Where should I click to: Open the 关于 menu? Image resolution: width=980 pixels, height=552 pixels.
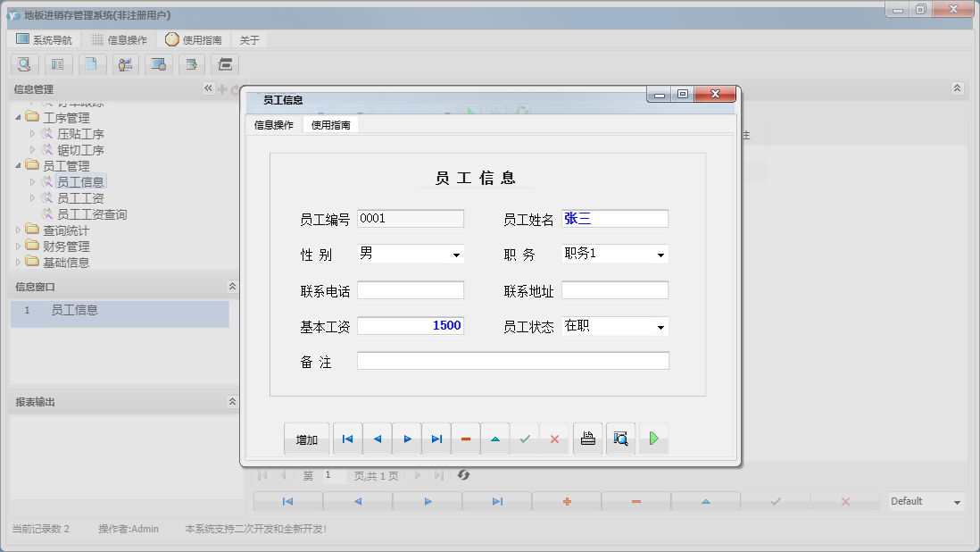pos(248,38)
